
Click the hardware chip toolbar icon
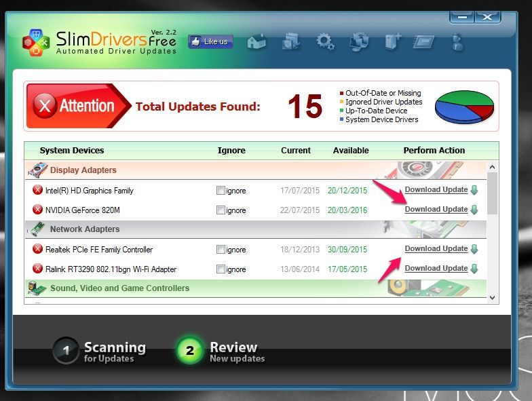tap(423, 42)
